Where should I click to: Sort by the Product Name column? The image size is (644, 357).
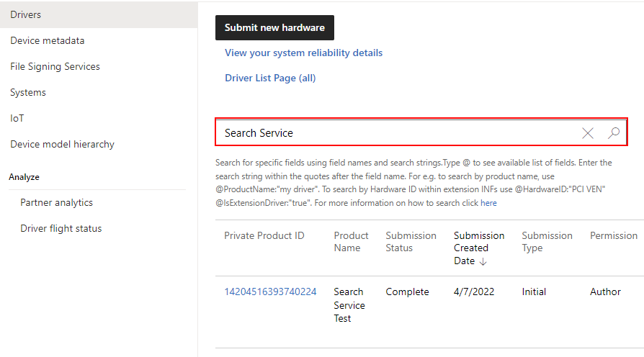pyautogui.click(x=351, y=241)
